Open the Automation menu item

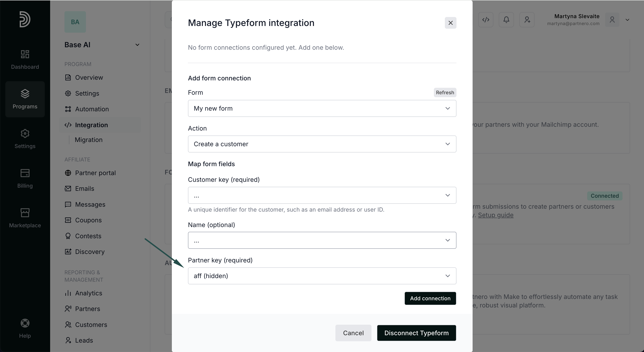tap(92, 109)
